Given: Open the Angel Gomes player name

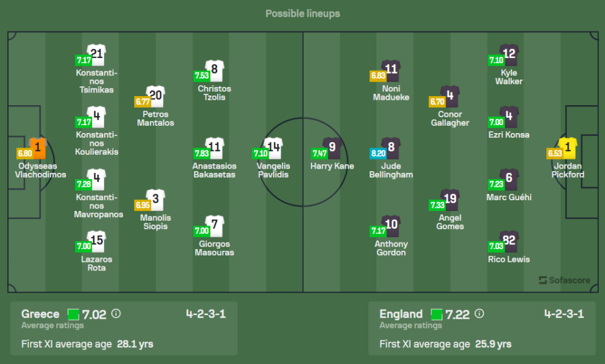Looking at the screenshot, I should (450, 222).
